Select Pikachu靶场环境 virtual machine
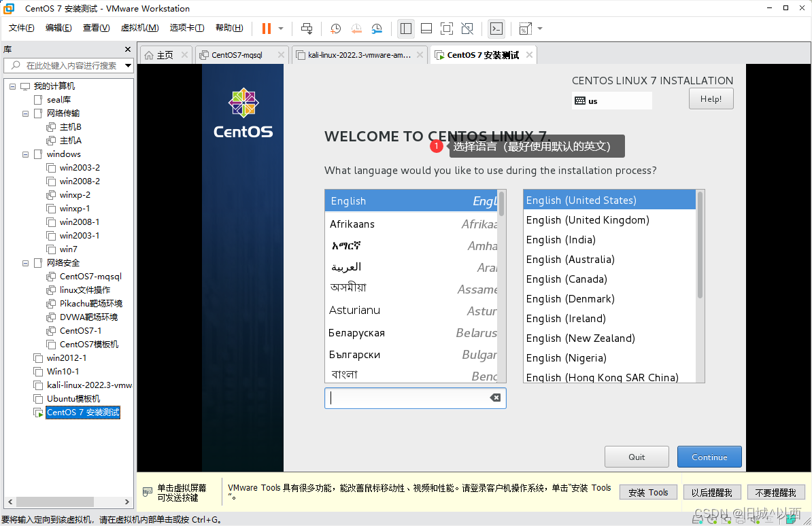 90,303
